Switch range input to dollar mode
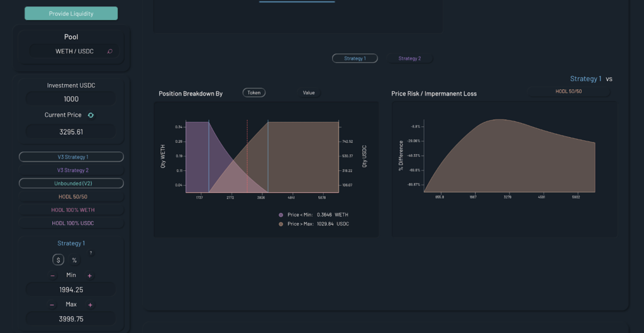The height and width of the screenshot is (333, 644). coord(58,259)
